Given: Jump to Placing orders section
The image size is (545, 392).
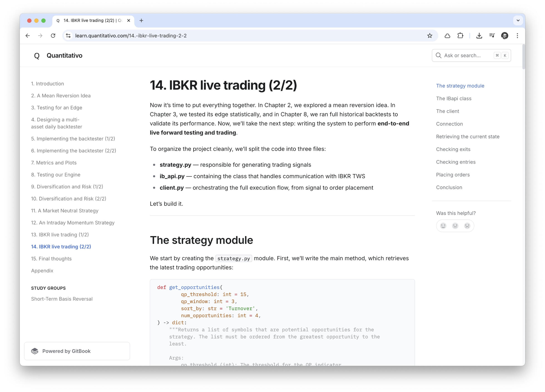Looking at the screenshot, I should 453,175.
